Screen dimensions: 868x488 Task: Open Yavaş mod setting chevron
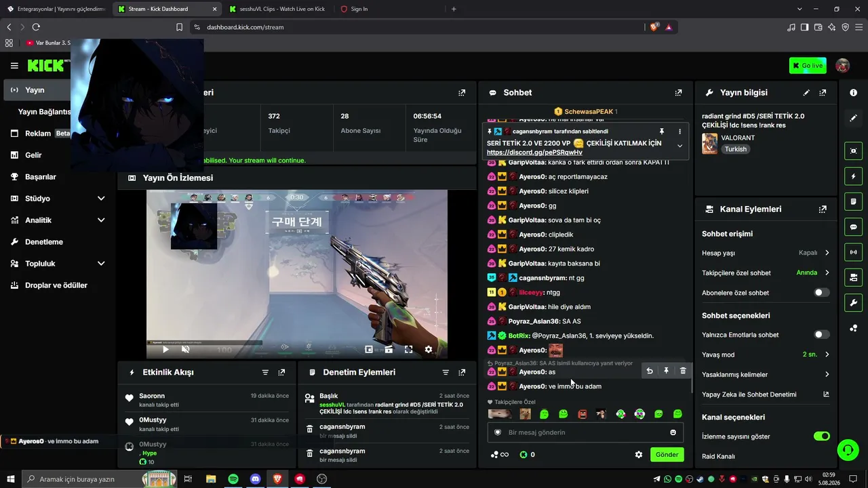pos(827,354)
